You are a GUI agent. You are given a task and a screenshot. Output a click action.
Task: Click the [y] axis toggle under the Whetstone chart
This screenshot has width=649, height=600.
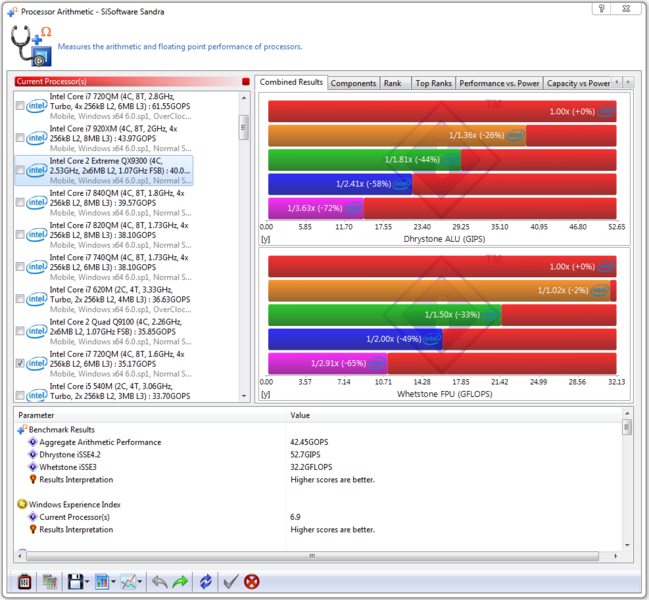click(265, 394)
